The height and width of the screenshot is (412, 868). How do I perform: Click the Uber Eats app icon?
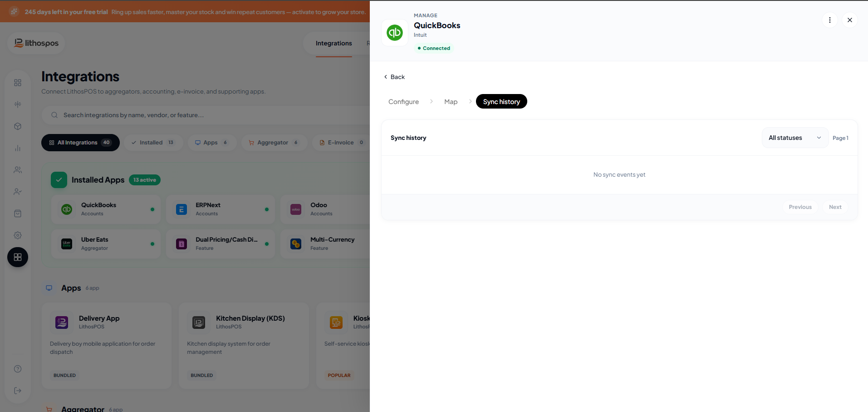pos(67,244)
